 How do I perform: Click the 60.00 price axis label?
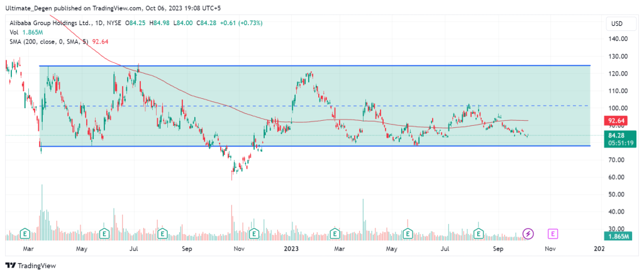click(617, 177)
